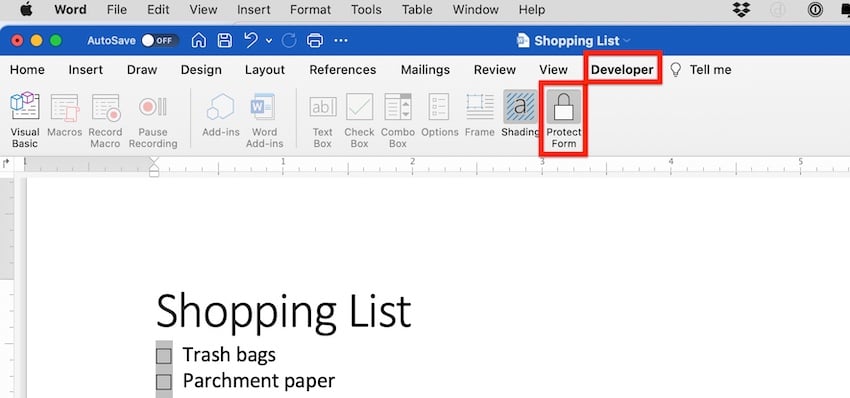
Task: Click the Home icon in title bar
Action: coord(199,41)
